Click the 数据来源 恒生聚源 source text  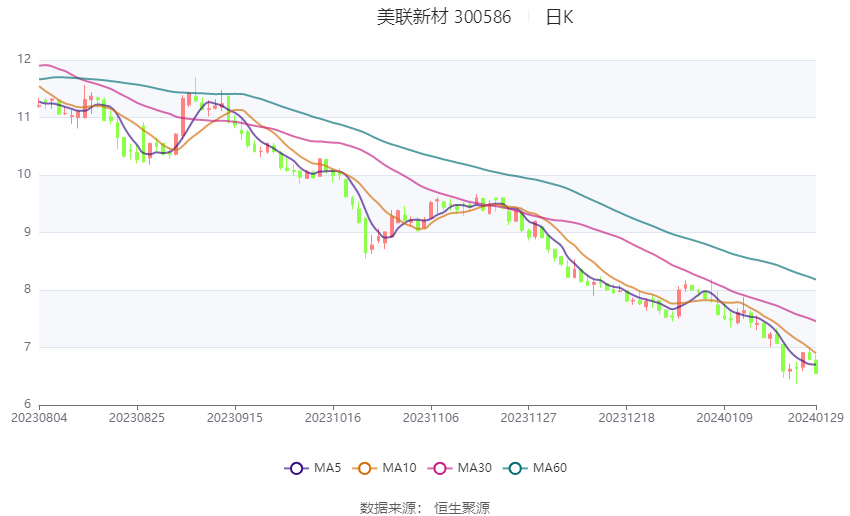point(425,508)
